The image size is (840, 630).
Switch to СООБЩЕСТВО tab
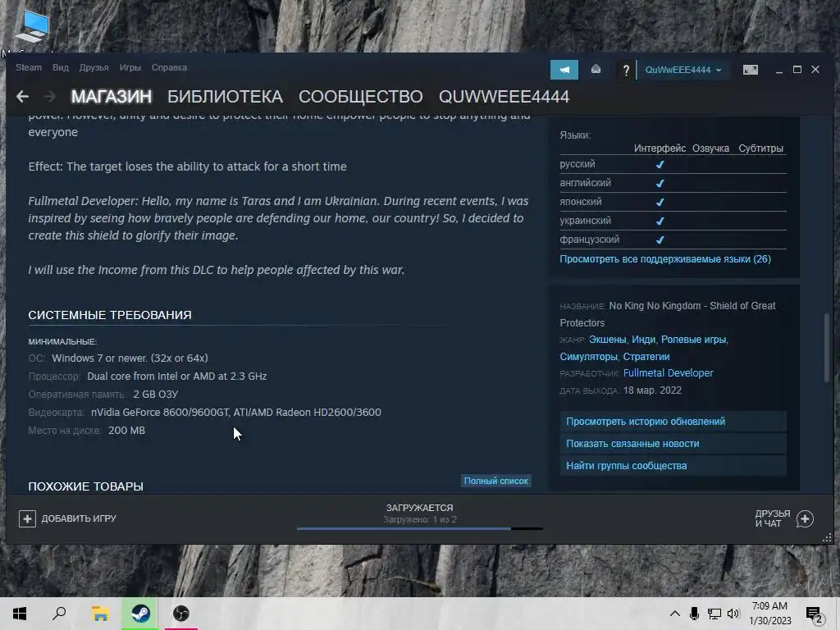click(361, 97)
